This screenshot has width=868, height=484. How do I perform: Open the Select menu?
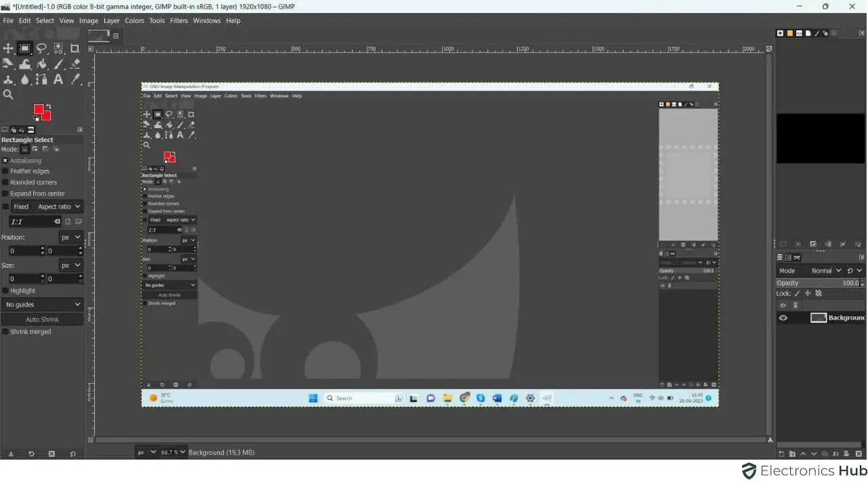(45, 20)
